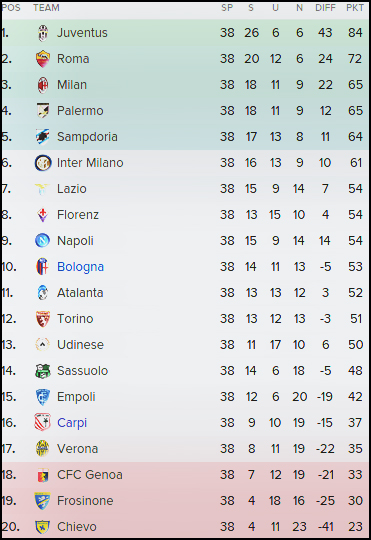The image size is (371, 540).
Task: Open the Bologna team link
Action: (80, 267)
